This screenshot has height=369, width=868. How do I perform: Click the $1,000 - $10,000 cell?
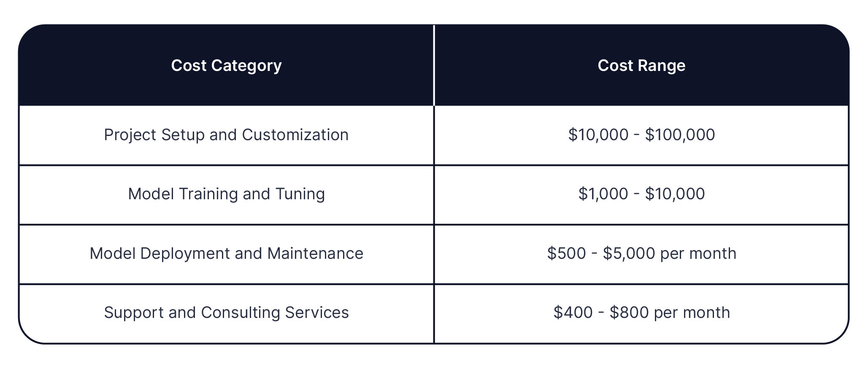click(x=641, y=194)
